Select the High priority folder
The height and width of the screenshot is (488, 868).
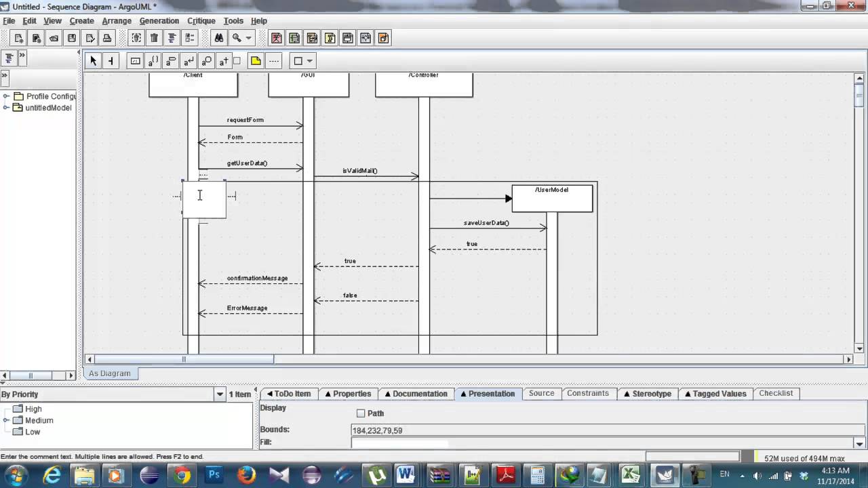(27, 409)
